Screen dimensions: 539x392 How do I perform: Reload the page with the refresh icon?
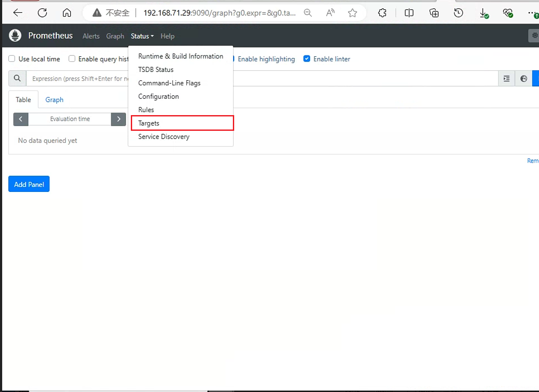(42, 13)
